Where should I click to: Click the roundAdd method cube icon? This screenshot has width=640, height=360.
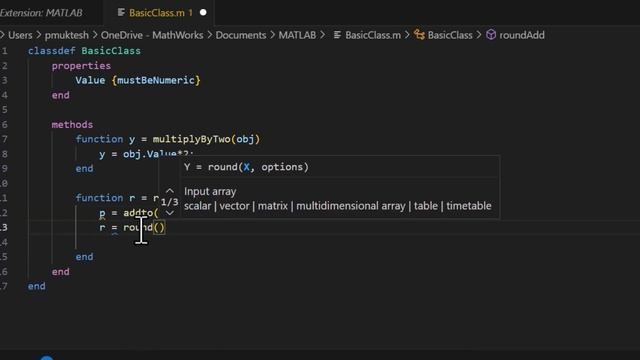(491, 35)
